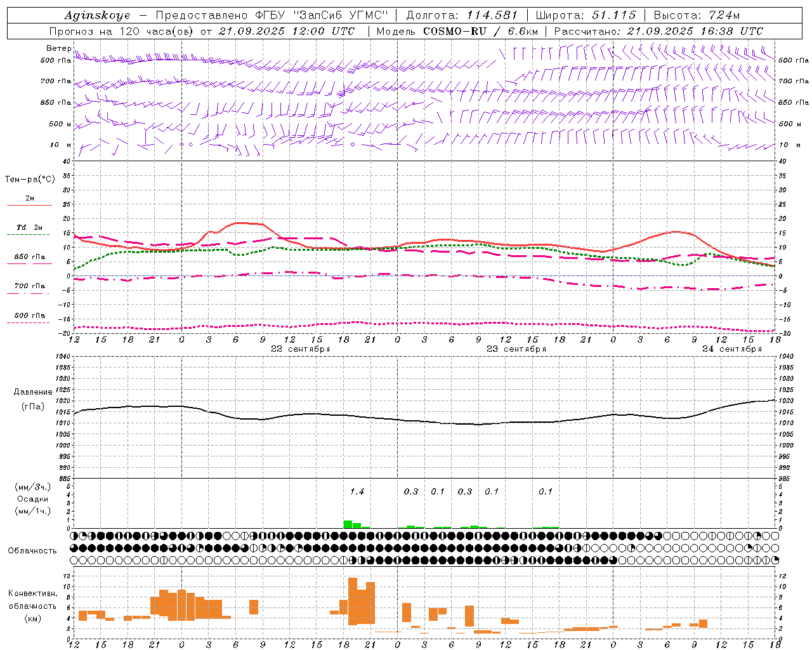Select the '24 сентября' date label
The image size is (812, 650).
point(731,349)
